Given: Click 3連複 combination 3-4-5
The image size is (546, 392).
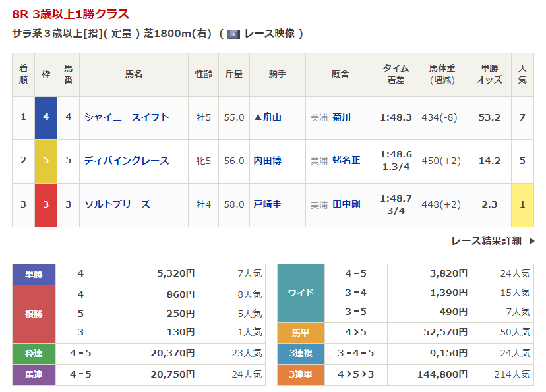Looking at the screenshot, I should point(356,353).
